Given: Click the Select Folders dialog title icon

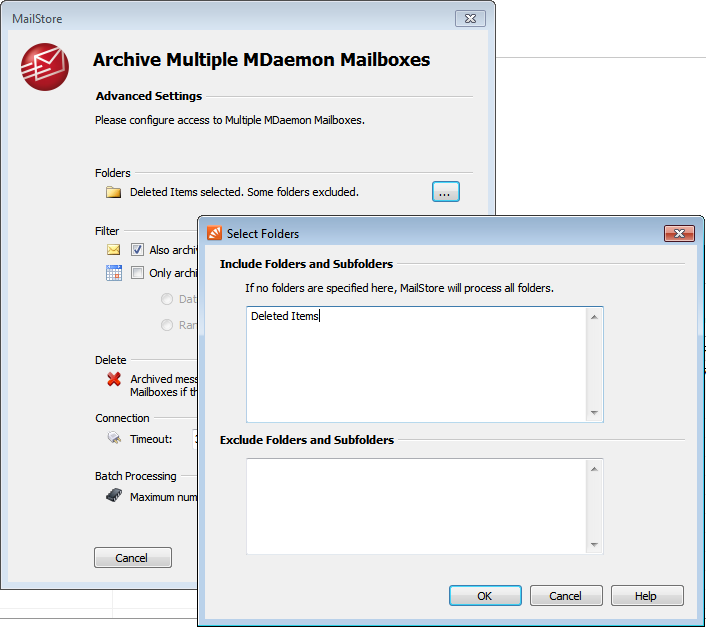Looking at the screenshot, I should (x=214, y=233).
